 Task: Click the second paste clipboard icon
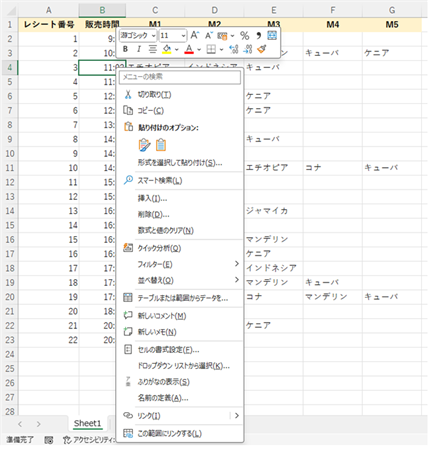161,145
